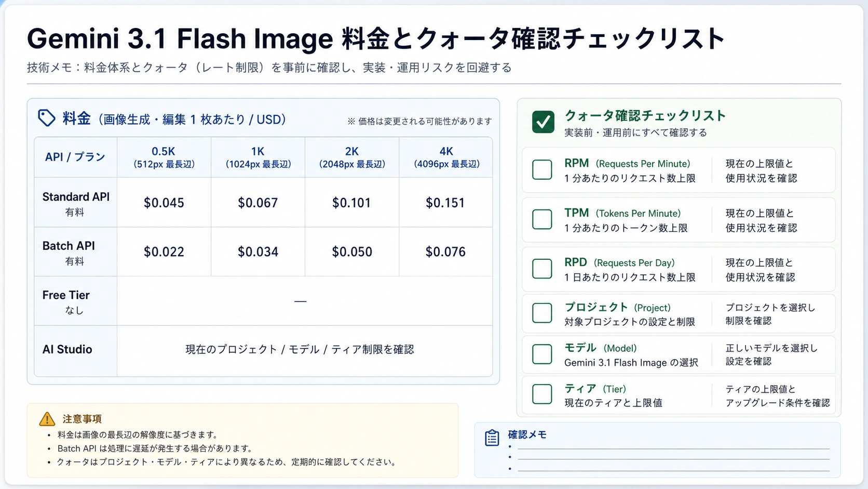Screen dimensions: 868x489
Task: Click 実装前・運用前にすべて確認する subtitle
Action: (636, 133)
